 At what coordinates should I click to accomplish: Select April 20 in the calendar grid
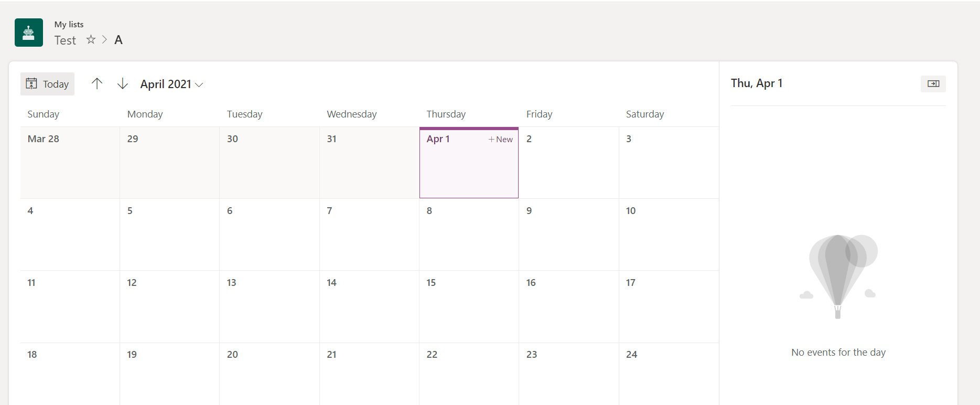(270, 374)
